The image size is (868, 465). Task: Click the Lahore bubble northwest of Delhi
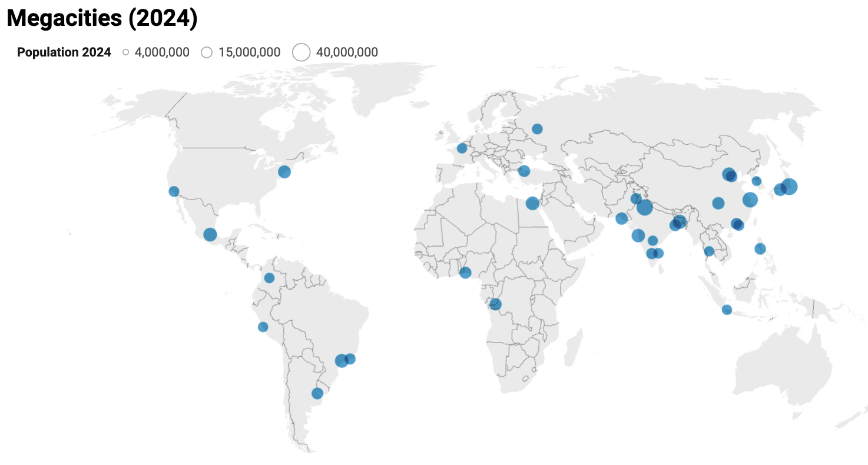coord(635,199)
